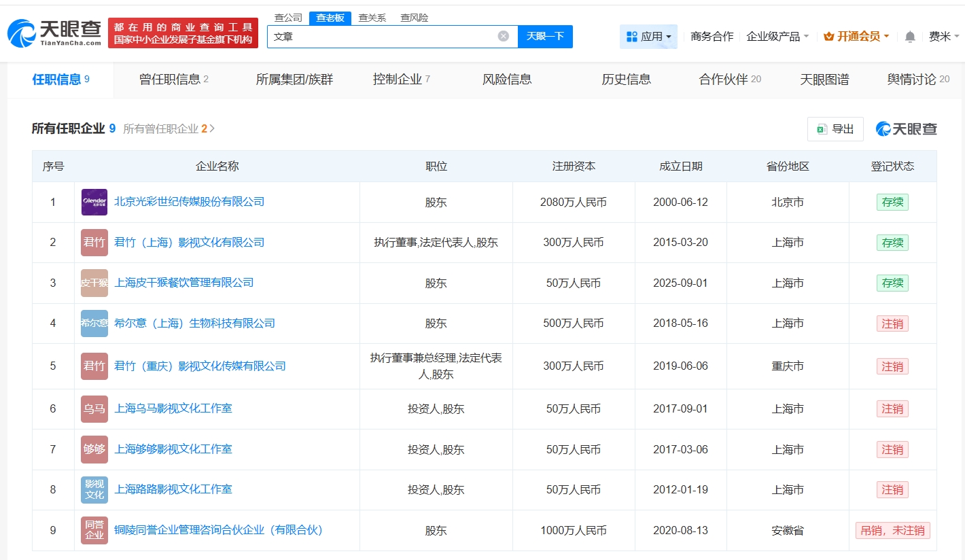Click the 应用 grid icon dropdown
The height and width of the screenshot is (560, 965).
click(648, 37)
